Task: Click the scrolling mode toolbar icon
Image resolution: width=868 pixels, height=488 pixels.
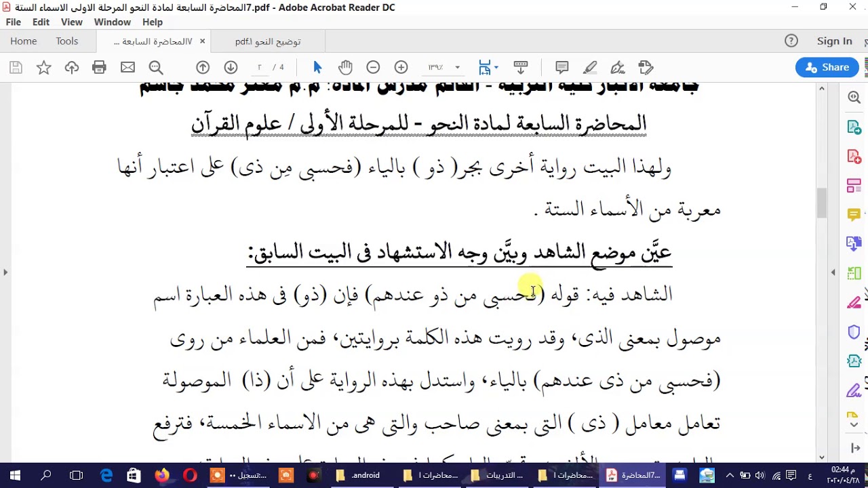Action: (x=521, y=67)
